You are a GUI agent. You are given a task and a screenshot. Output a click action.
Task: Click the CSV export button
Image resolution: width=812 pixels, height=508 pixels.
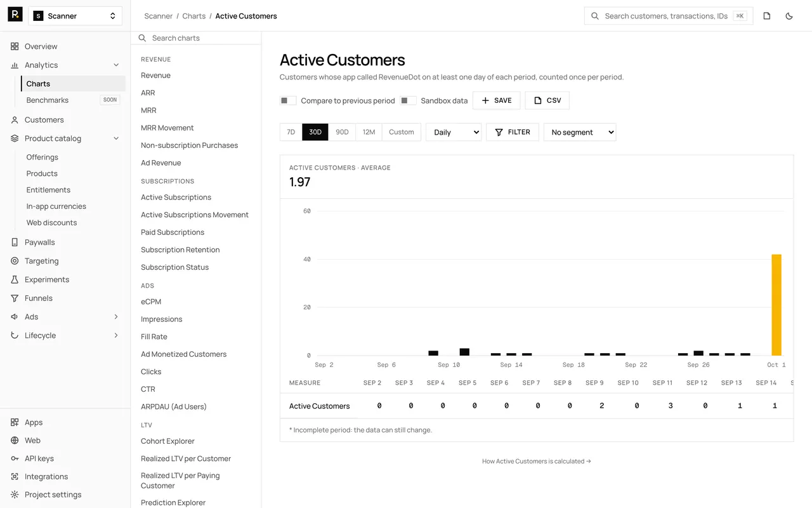[x=547, y=100]
